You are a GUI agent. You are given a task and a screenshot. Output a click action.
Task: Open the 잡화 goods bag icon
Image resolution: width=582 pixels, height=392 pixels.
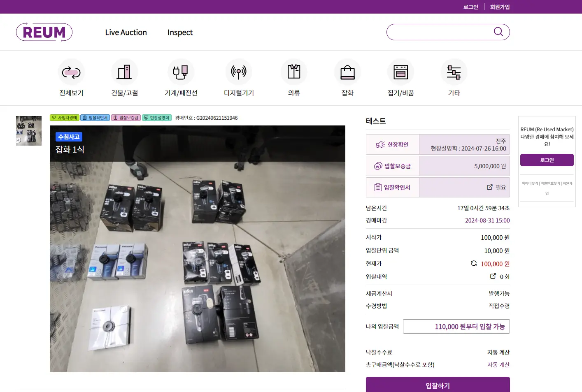click(x=347, y=72)
